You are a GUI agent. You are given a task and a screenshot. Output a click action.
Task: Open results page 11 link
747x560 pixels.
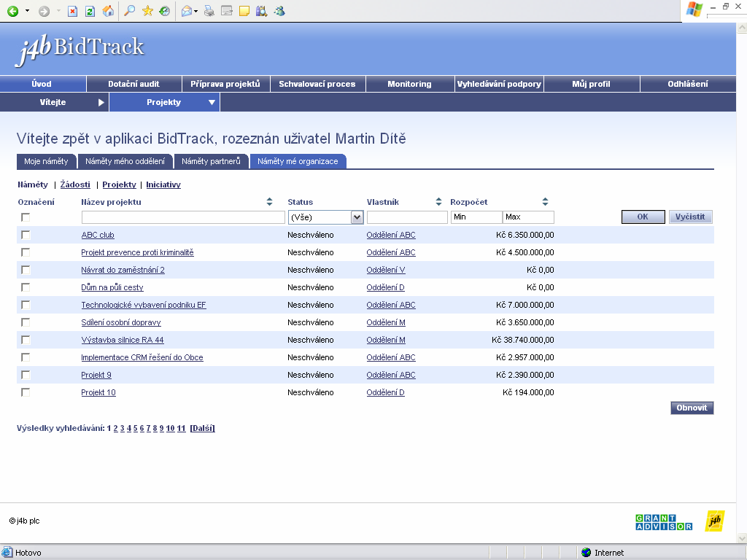coord(181,428)
